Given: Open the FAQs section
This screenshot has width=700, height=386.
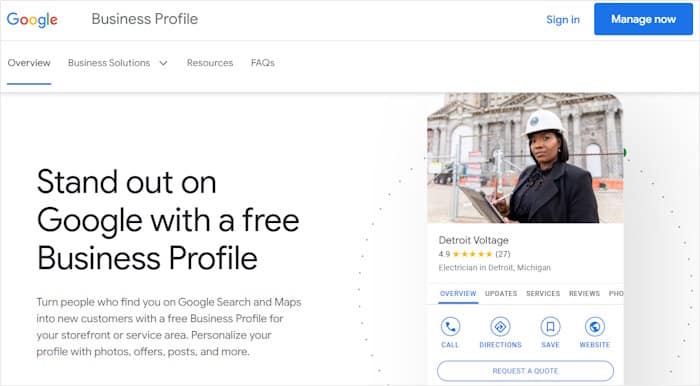Looking at the screenshot, I should tap(262, 63).
